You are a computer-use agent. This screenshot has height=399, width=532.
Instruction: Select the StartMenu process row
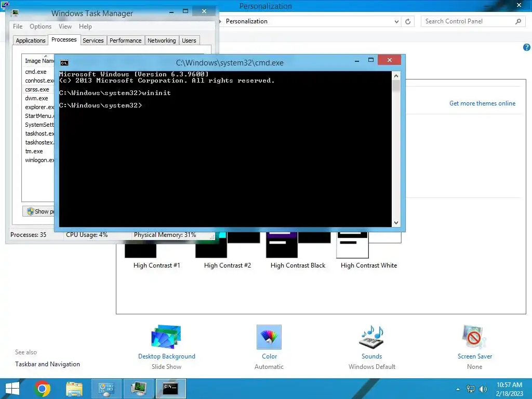(x=38, y=116)
